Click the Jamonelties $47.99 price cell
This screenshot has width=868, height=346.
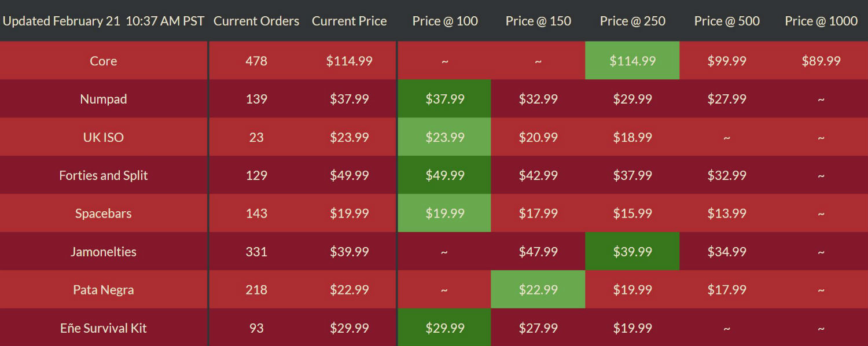tap(538, 252)
